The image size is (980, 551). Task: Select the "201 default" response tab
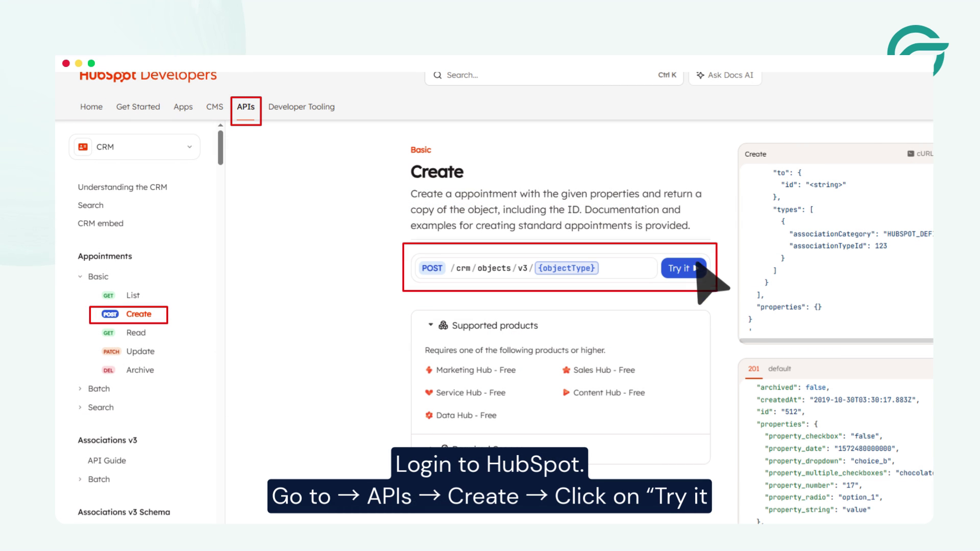[754, 368]
